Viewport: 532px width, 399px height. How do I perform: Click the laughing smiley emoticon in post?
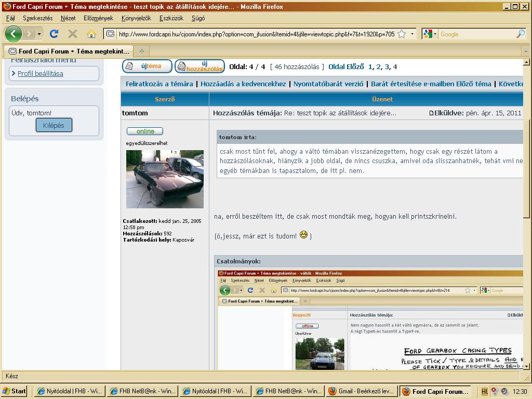(x=304, y=235)
